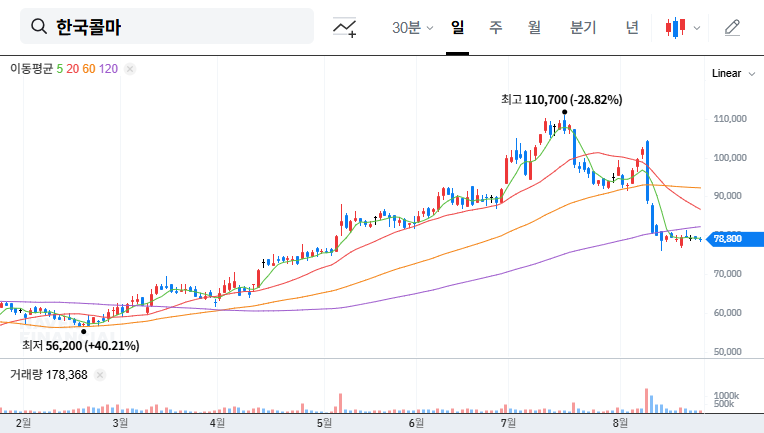
Task: Click the 2월 date axis label
Action: tap(23, 423)
